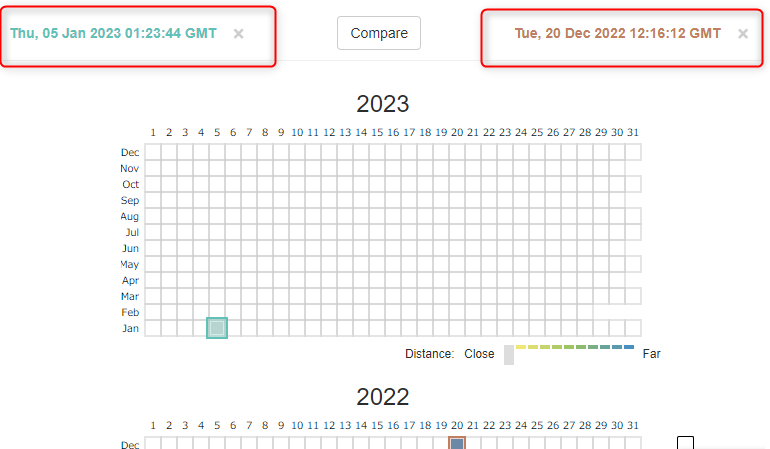
Task: Remove the 20 Dec 2022 timestamp selection
Action: [x=743, y=33]
